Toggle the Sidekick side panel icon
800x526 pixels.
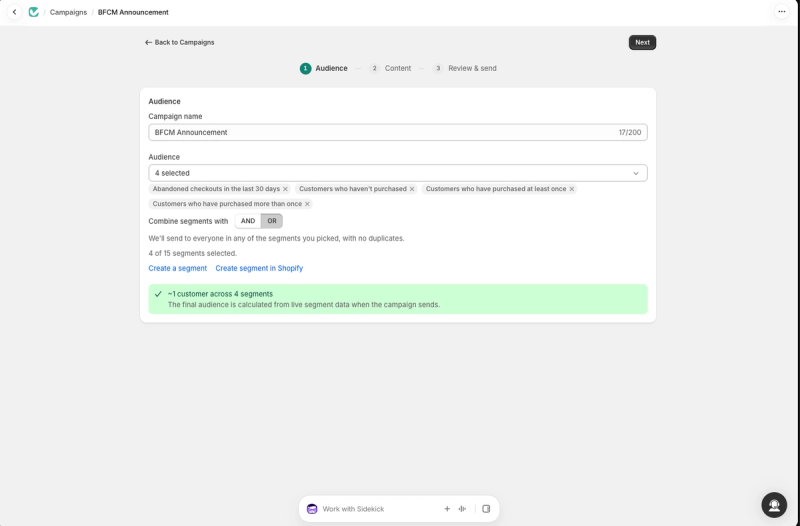486,509
